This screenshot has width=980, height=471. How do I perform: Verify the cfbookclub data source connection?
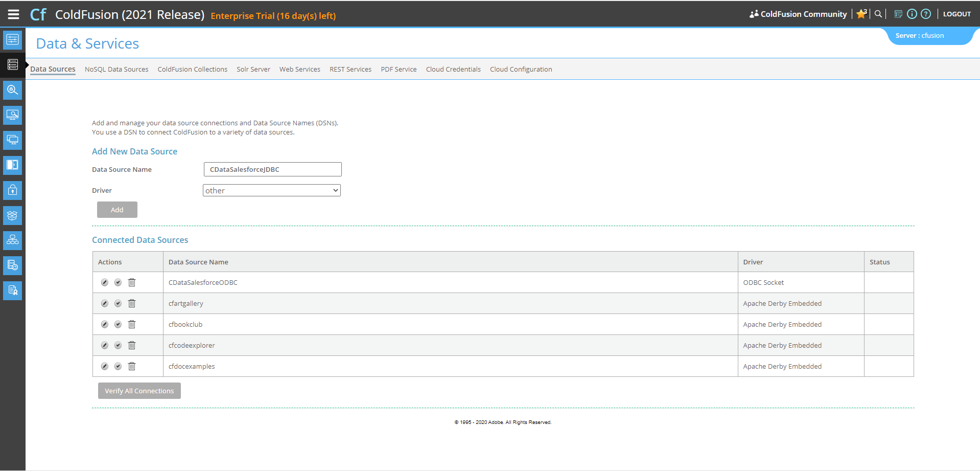pyautogui.click(x=118, y=324)
